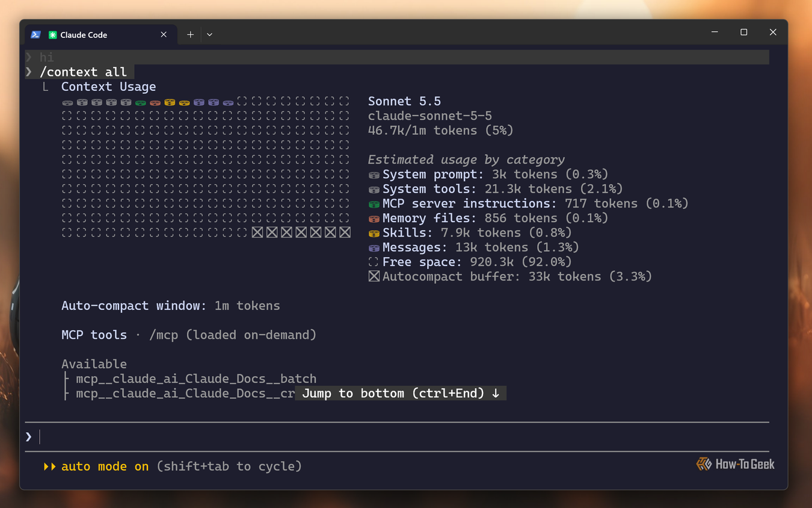Viewport: 812px width, 508px height.
Task: Click the green MCP block in usage grid
Action: pyautogui.click(x=141, y=102)
